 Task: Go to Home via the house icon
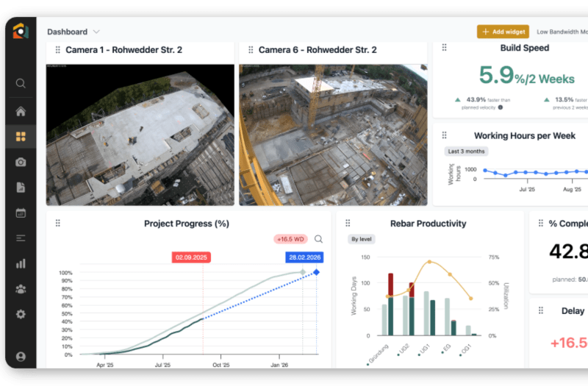21,111
